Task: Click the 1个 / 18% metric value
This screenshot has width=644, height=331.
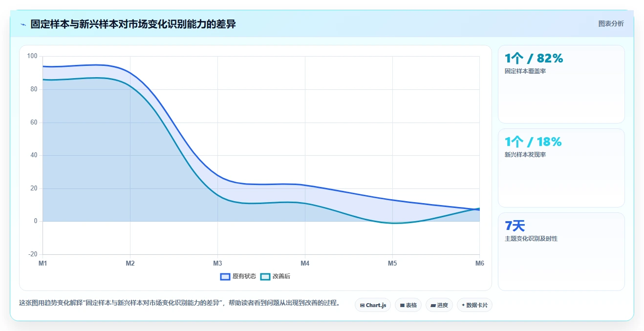Action: 533,142
